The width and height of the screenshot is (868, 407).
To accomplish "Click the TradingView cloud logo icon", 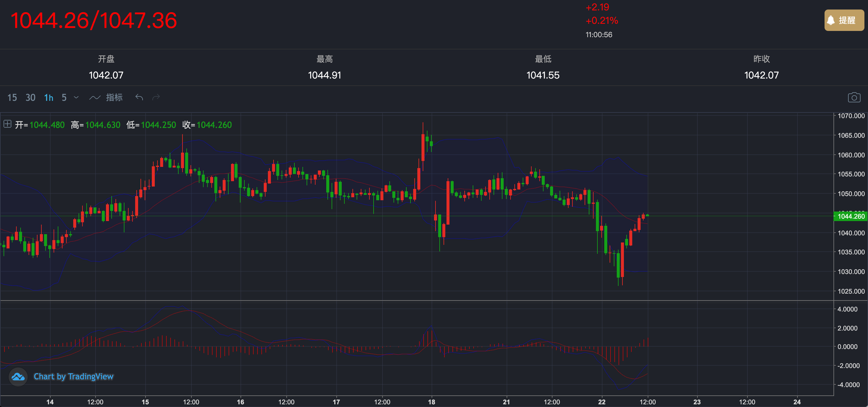I will [x=18, y=377].
